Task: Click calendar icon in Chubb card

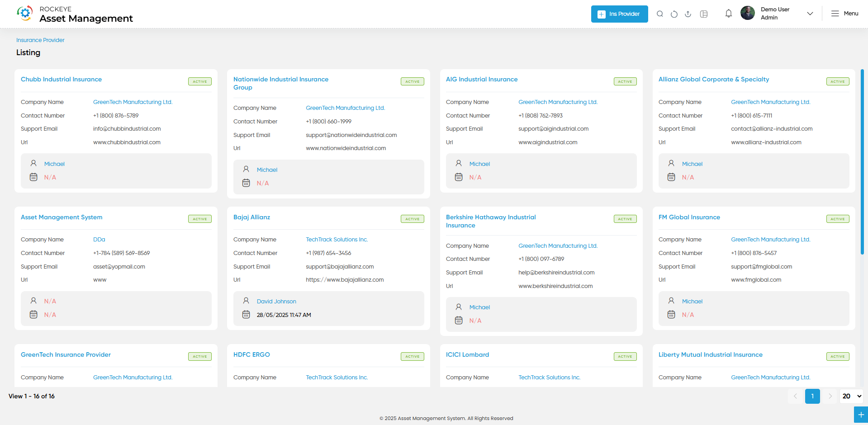Action: click(33, 177)
